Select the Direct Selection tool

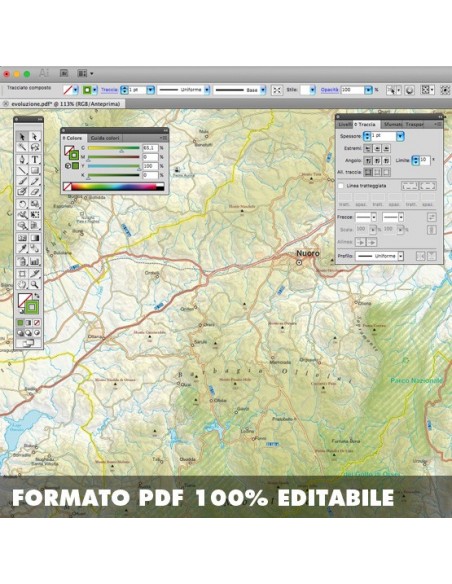(x=35, y=136)
